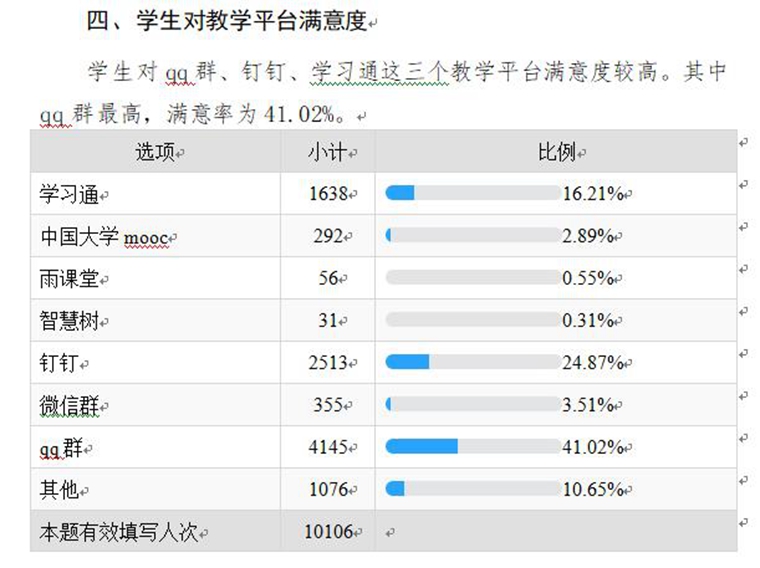Click the 中国大学 mooc progress bar
This screenshot has height=568, width=760.
(472, 236)
